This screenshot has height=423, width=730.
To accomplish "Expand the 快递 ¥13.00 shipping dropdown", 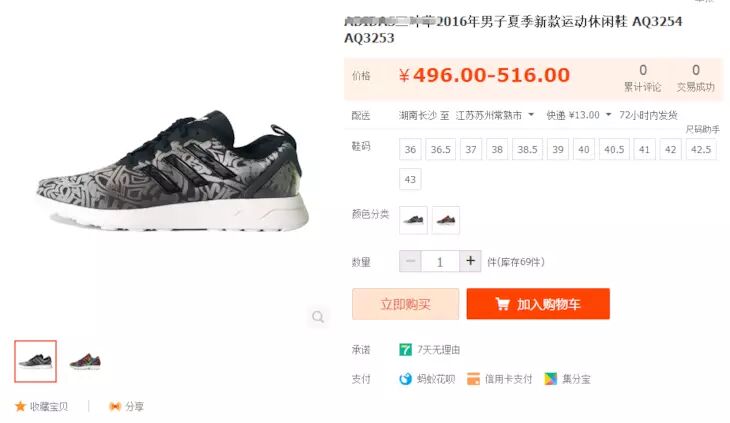I will pos(579,115).
